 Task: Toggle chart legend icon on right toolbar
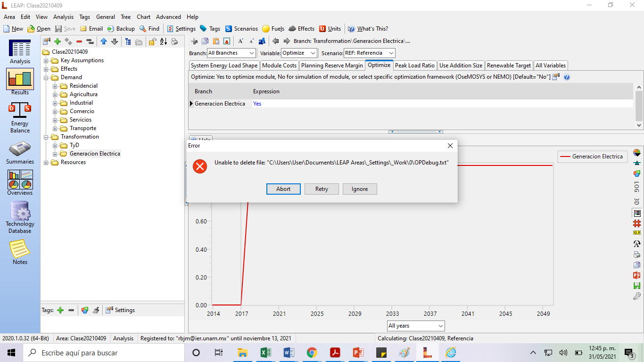pos(636,213)
